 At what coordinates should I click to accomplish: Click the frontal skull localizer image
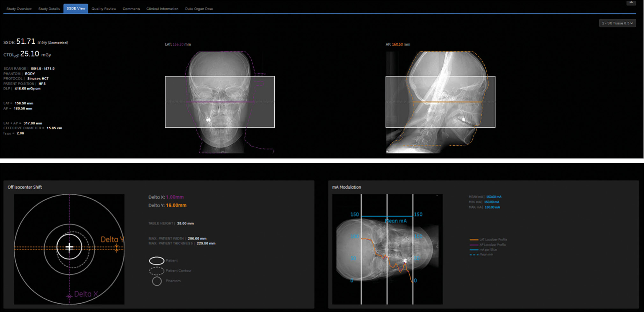[220, 102]
